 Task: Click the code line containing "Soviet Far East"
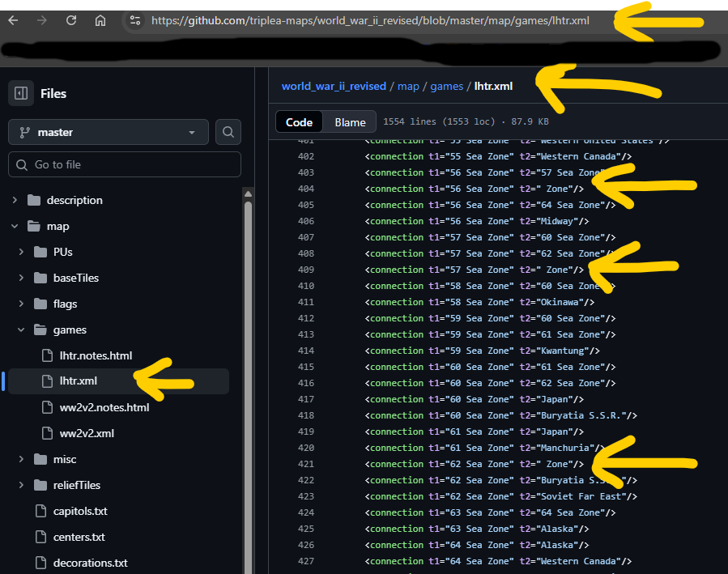[501, 496]
